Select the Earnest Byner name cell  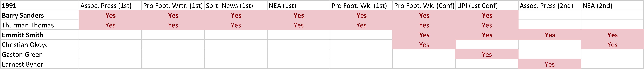(x=39, y=64)
